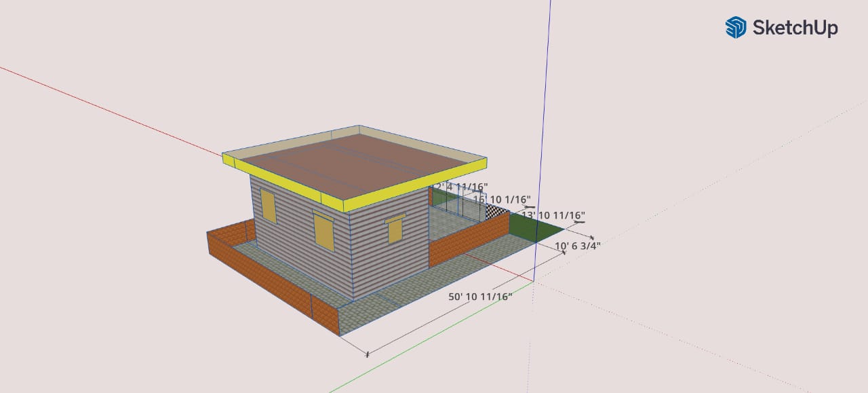This screenshot has height=393, width=868.
Task: Click the middle yellow window on the house
Action: coord(323,231)
